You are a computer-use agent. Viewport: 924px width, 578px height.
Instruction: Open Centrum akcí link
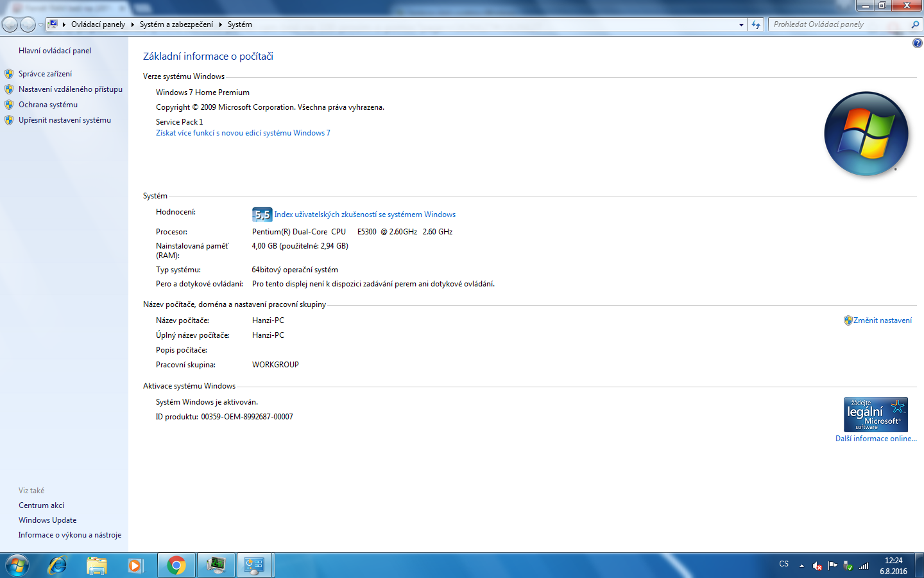pos(41,505)
